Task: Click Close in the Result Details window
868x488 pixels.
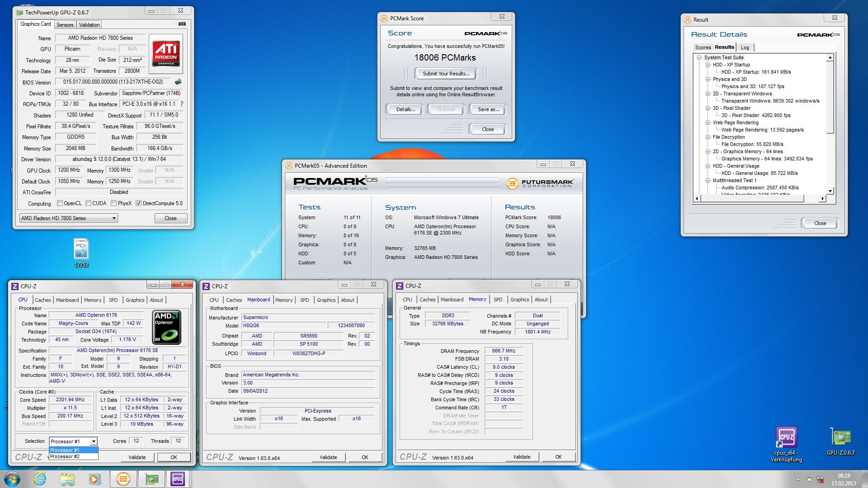Action: (820, 223)
